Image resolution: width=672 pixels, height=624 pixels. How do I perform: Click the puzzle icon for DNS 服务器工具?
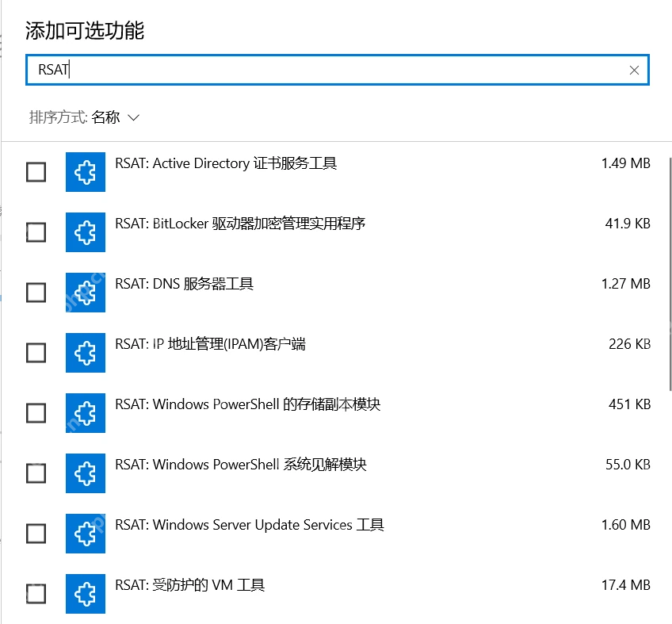pyautogui.click(x=86, y=293)
